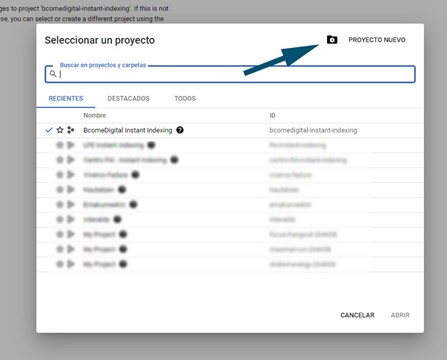Open help icon next to BcomeDigital Instant Indexing

tap(180, 130)
